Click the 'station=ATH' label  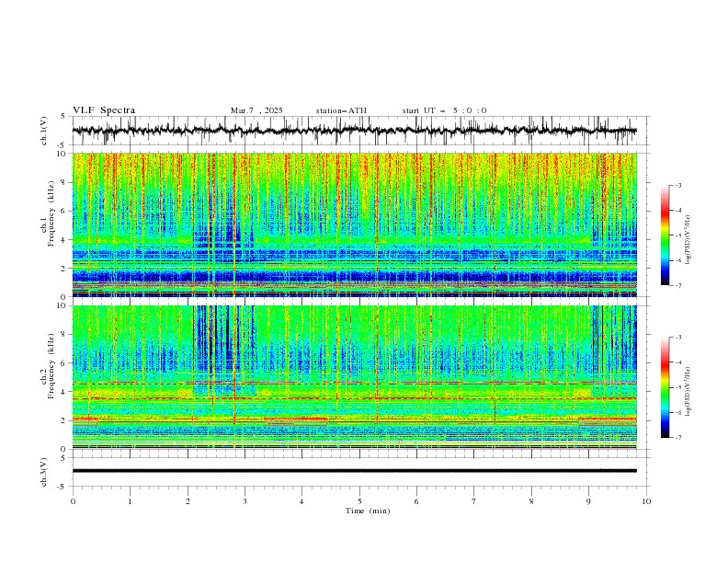[341, 110]
